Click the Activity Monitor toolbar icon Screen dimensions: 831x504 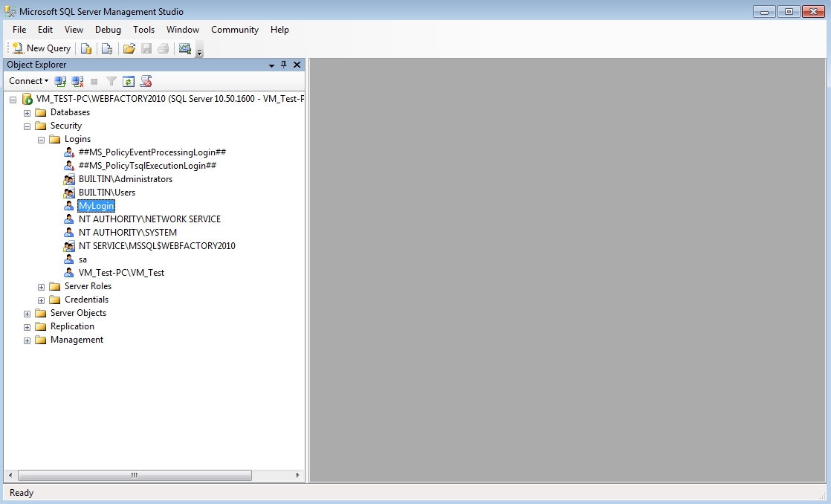pos(184,48)
